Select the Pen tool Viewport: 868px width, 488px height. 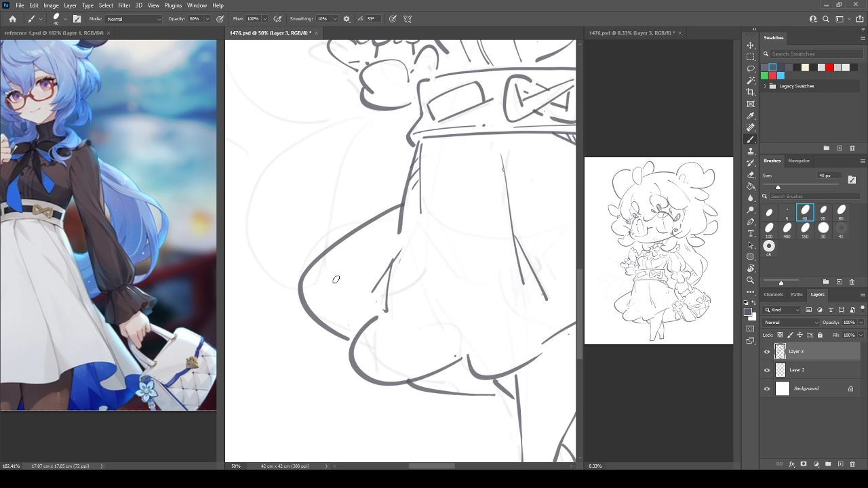point(750,222)
